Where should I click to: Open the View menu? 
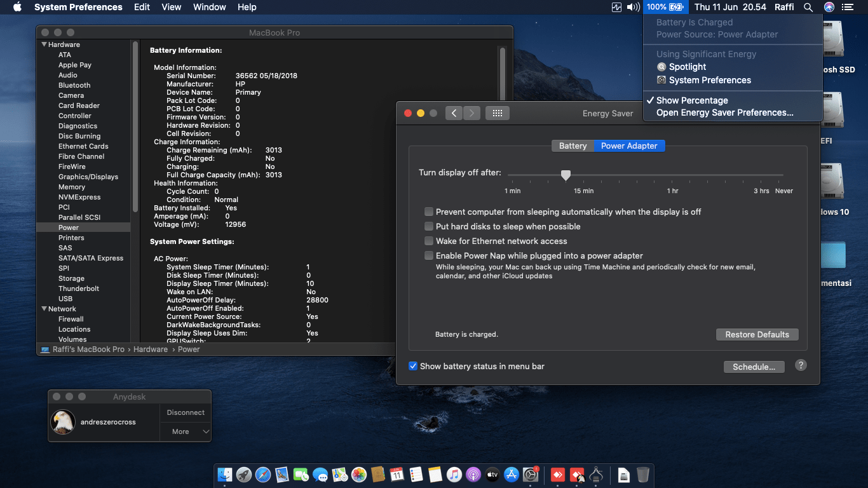coord(172,7)
